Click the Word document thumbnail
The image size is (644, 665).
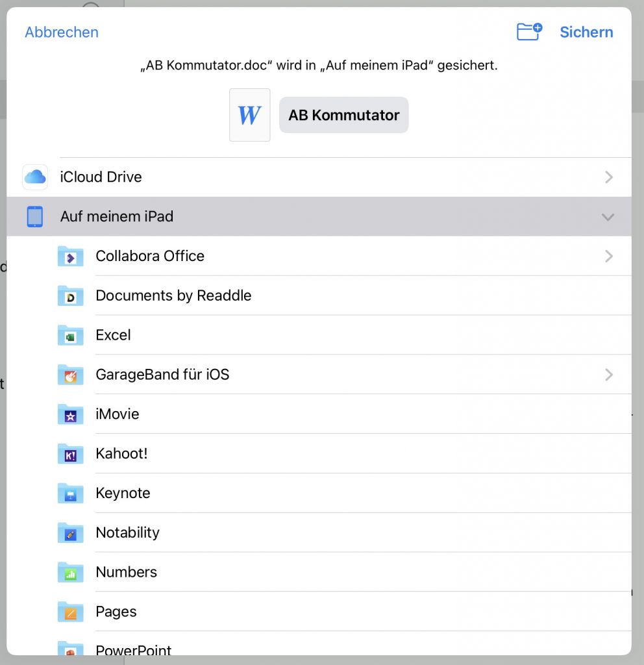(249, 115)
